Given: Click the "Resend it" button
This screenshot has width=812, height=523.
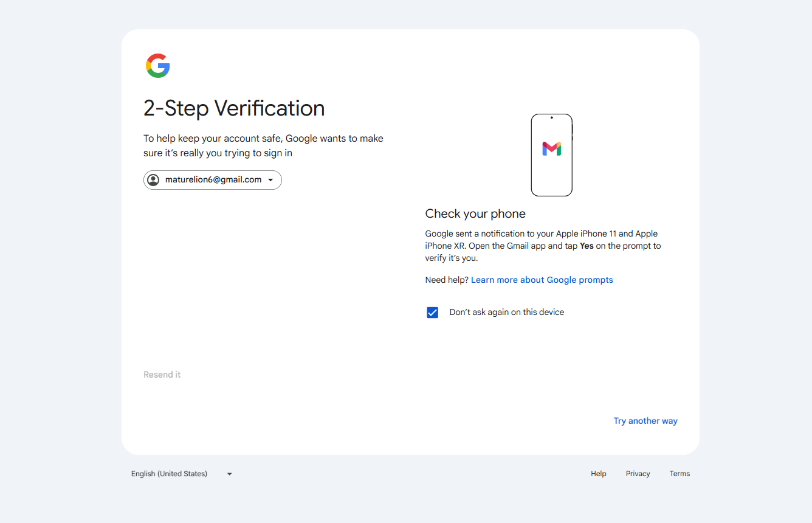Looking at the screenshot, I should [162, 375].
